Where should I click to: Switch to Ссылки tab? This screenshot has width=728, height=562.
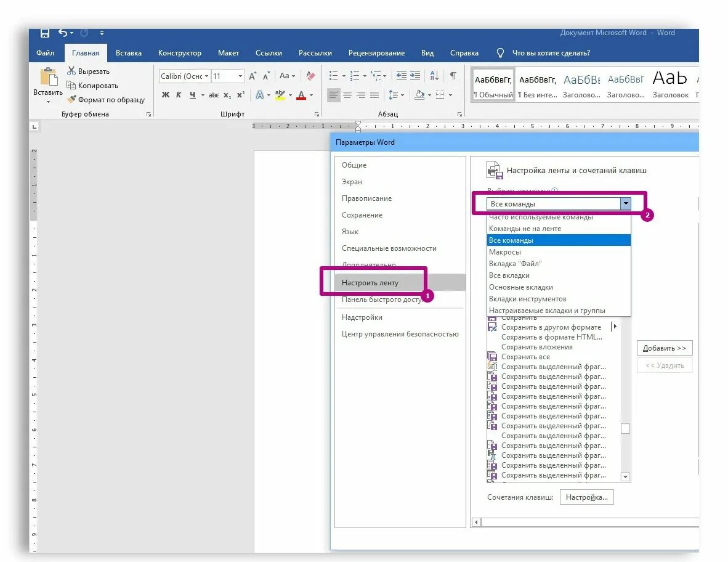[269, 53]
